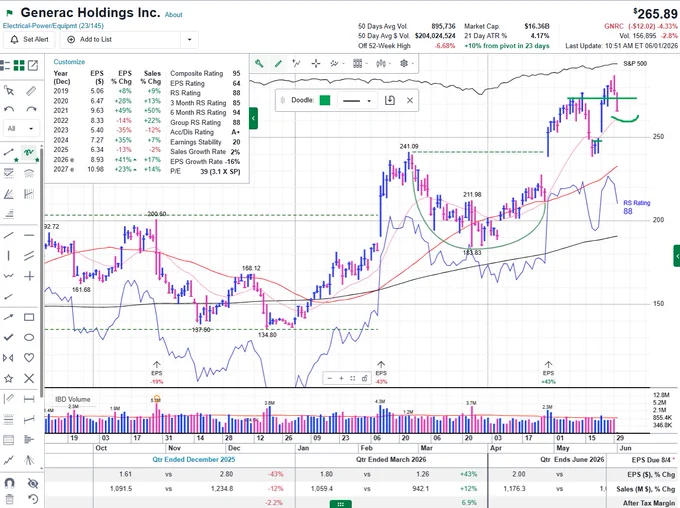Open Customize data panel link

click(69, 62)
